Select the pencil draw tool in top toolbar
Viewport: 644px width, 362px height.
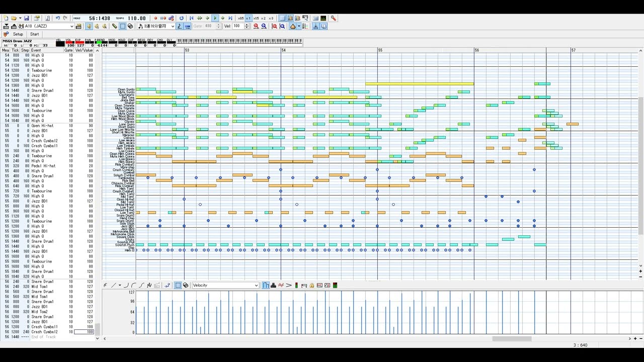[115, 26]
